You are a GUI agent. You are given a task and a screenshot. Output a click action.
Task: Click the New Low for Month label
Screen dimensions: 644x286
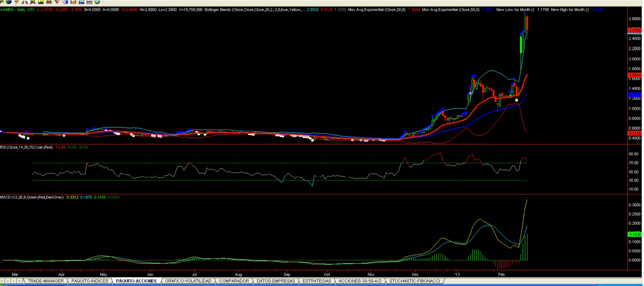point(515,10)
